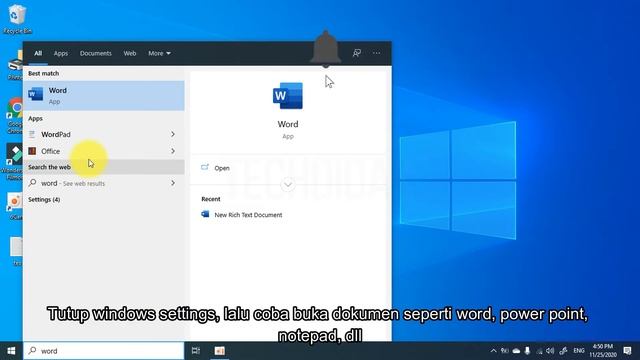This screenshot has width=640, height=360.
Task: Click the Open icon in Word preview
Action: tap(205, 167)
